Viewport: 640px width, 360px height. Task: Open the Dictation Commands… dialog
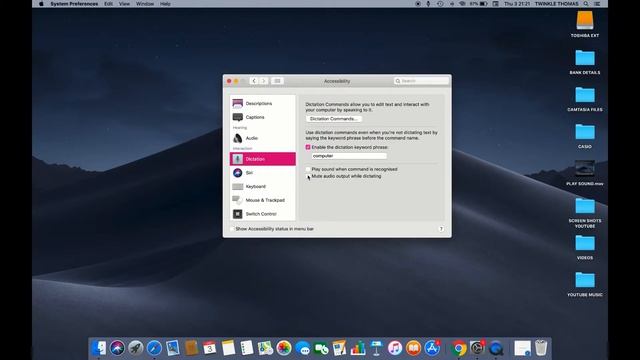point(333,119)
